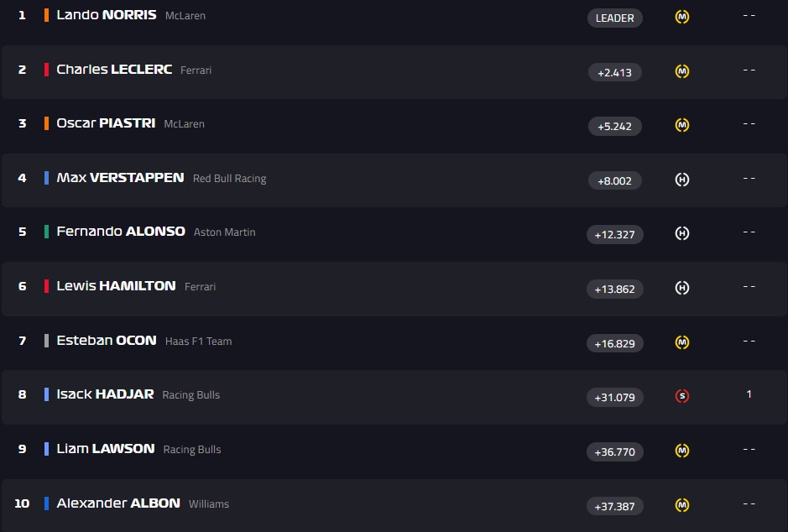The width and height of the screenshot is (788, 532).
Task: Click Alonso's hard tyre icon
Action: [x=682, y=234]
